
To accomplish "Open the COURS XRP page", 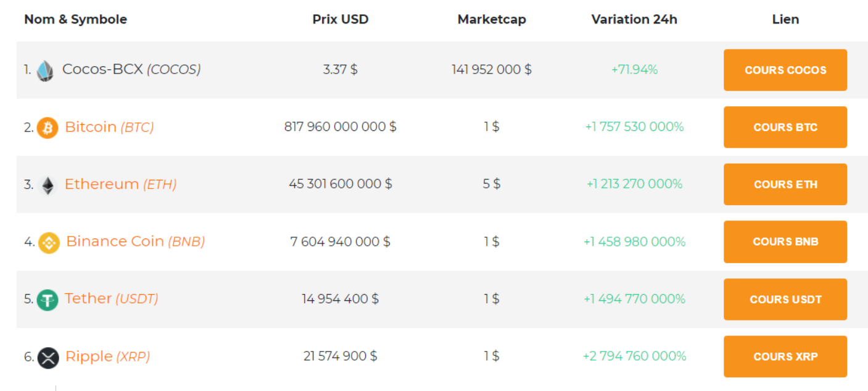I will pos(785,356).
